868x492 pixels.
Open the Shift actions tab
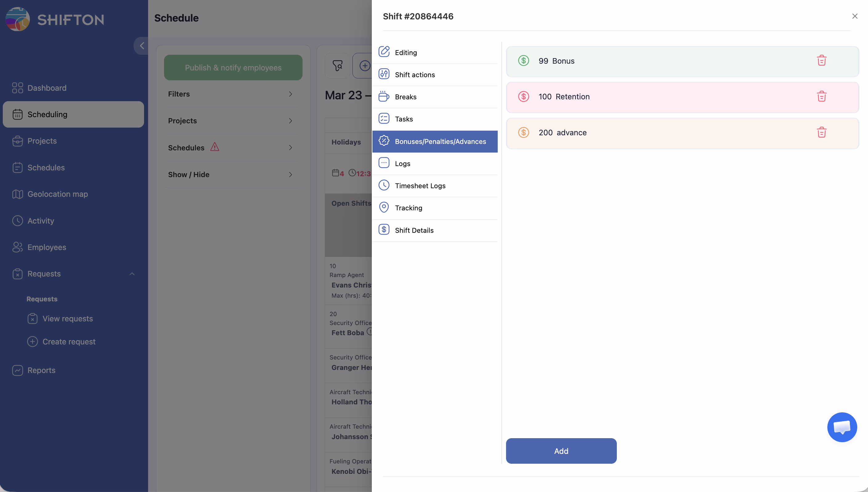click(x=415, y=75)
